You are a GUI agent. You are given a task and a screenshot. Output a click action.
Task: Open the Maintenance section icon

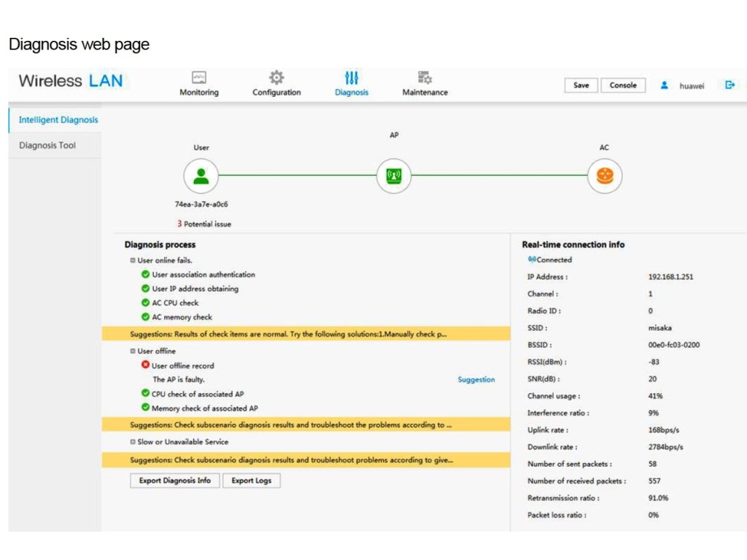pyautogui.click(x=425, y=78)
